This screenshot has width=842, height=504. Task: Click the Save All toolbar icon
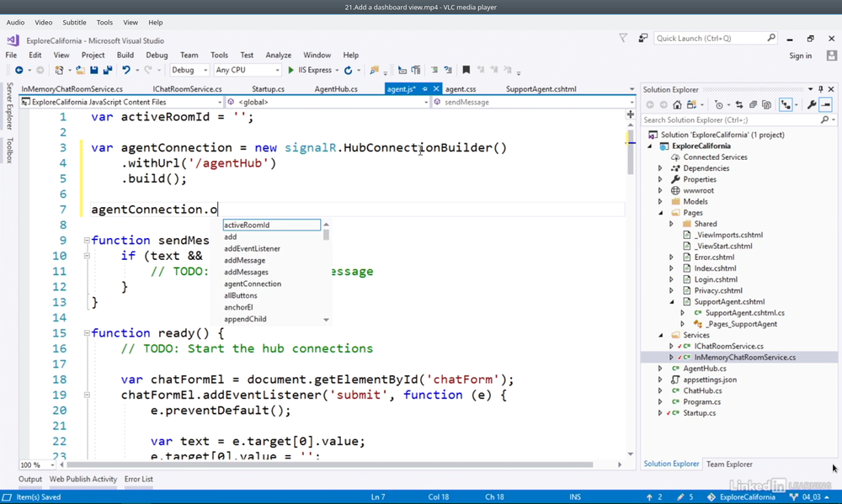coord(108,71)
